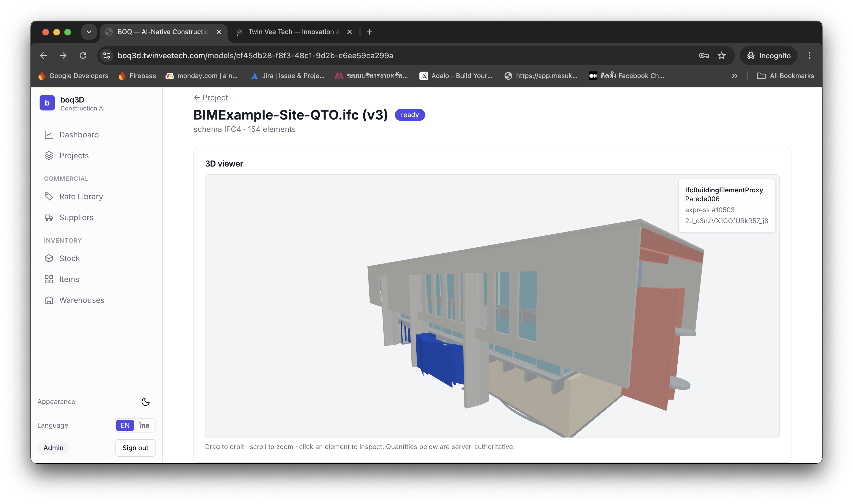Click the IfcBuildingElementProxy info card
The image size is (853, 504).
[x=726, y=206]
